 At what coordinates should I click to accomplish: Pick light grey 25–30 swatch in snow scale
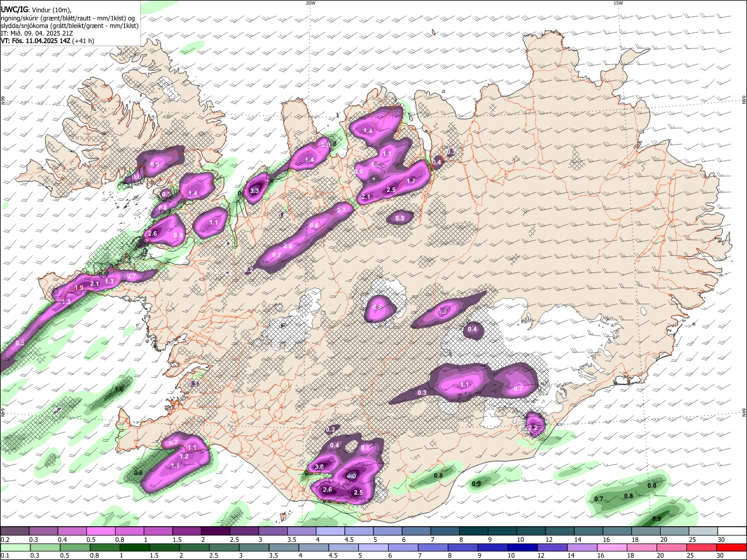click(703, 531)
